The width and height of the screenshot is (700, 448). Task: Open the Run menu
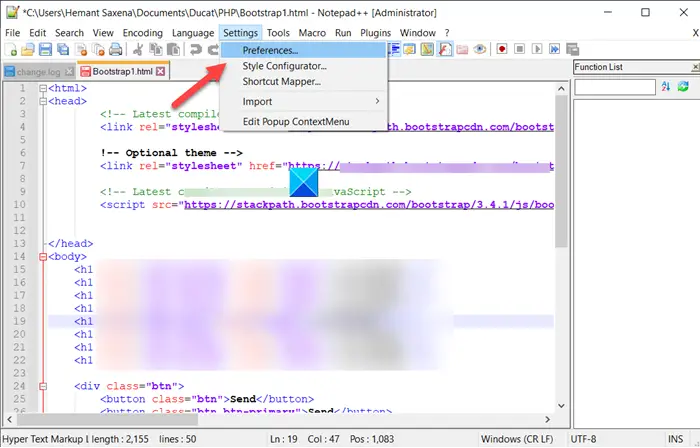[x=343, y=33]
